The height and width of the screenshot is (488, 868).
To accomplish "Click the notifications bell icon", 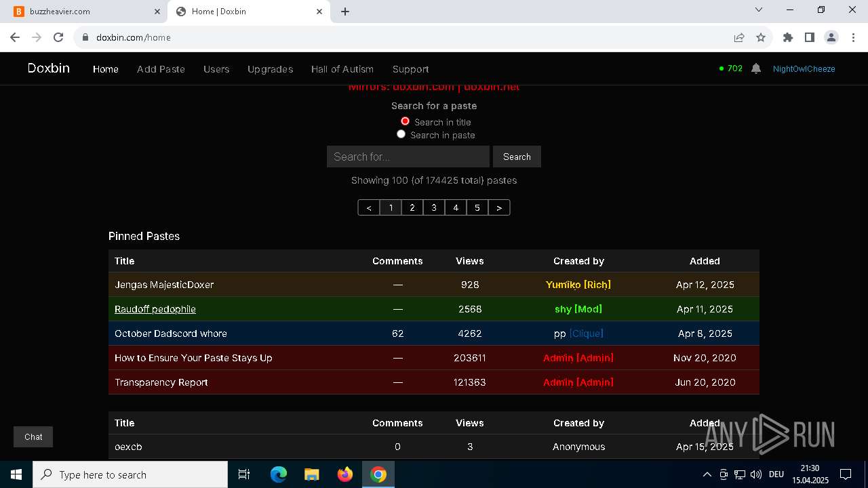I will click(x=756, y=68).
